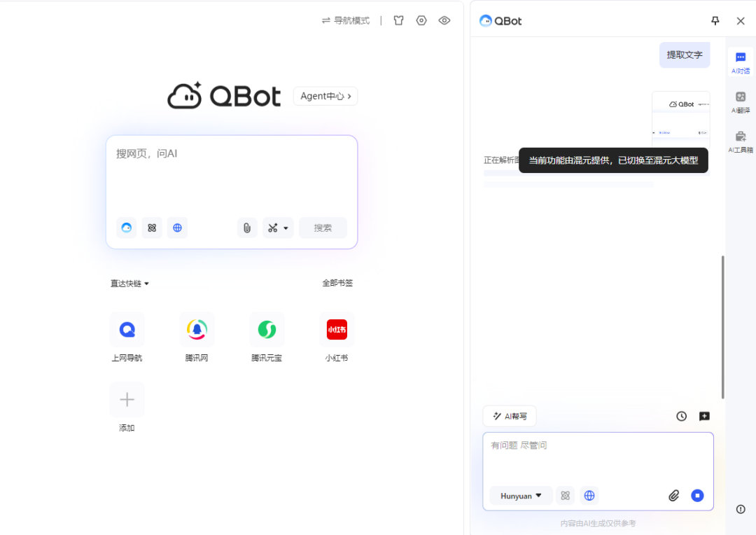Click the AI帮写 button

coord(510,416)
